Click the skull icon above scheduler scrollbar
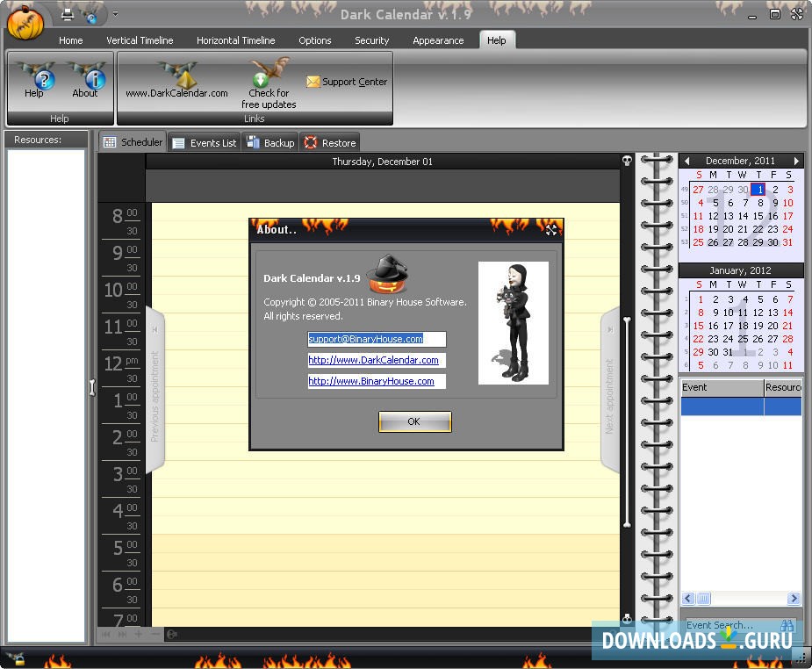 pyautogui.click(x=627, y=161)
